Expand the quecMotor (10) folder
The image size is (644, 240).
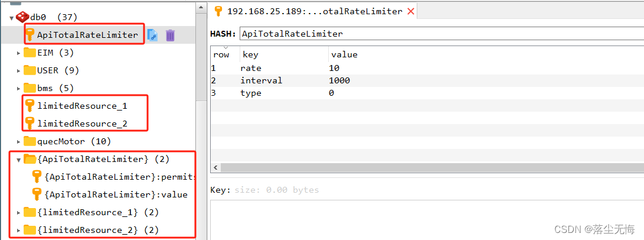coord(18,142)
